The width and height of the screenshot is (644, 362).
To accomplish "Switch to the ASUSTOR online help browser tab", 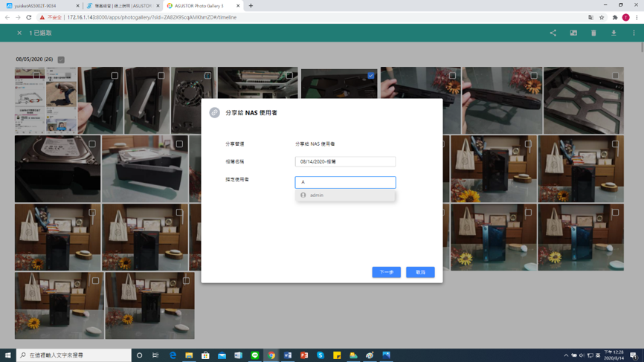I will (121, 6).
